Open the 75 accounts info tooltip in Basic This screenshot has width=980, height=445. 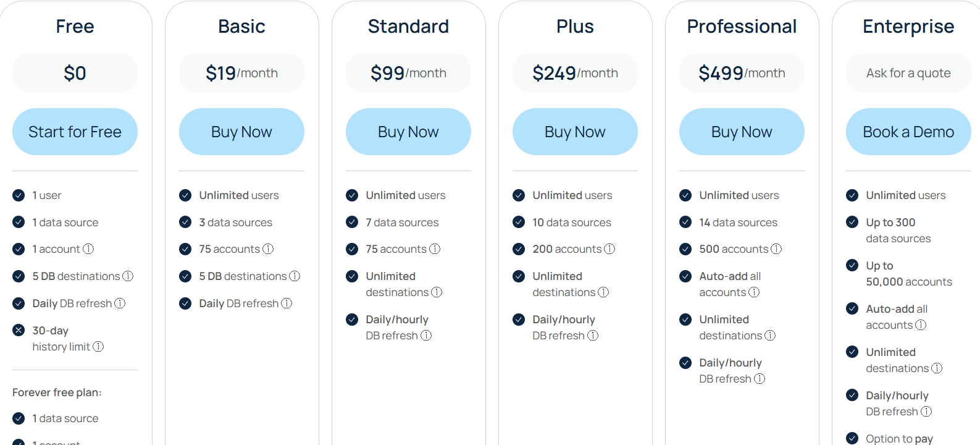coord(268,249)
